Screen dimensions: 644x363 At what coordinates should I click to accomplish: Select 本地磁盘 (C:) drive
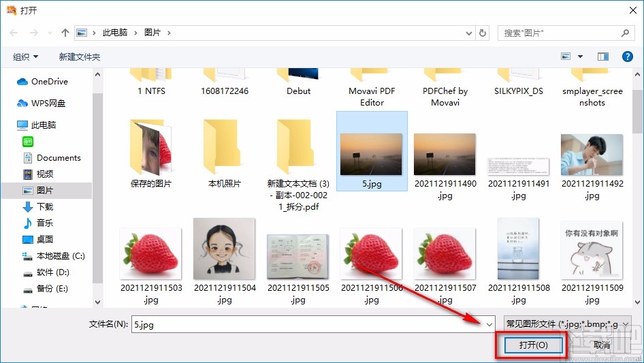tap(53, 256)
